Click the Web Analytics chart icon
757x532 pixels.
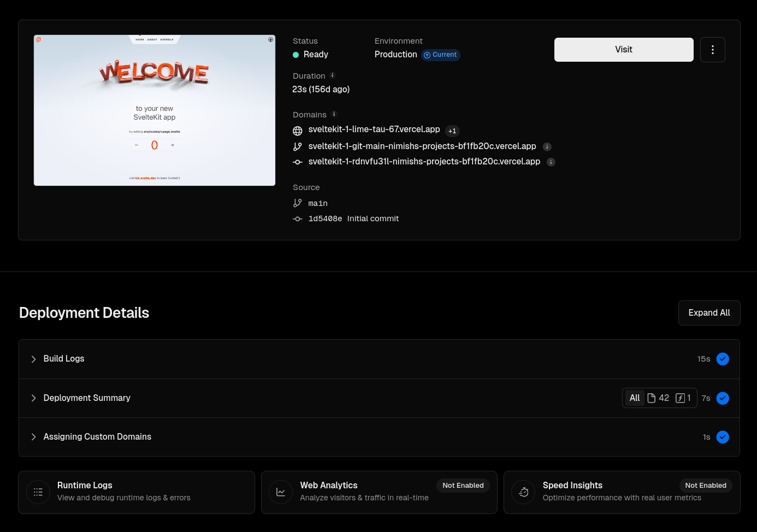click(281, 492)
